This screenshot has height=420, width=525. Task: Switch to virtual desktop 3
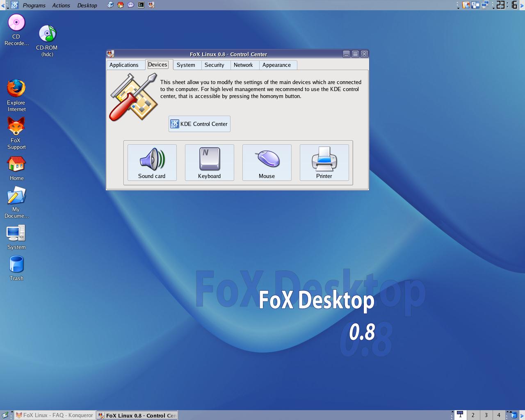pos(486,415)
